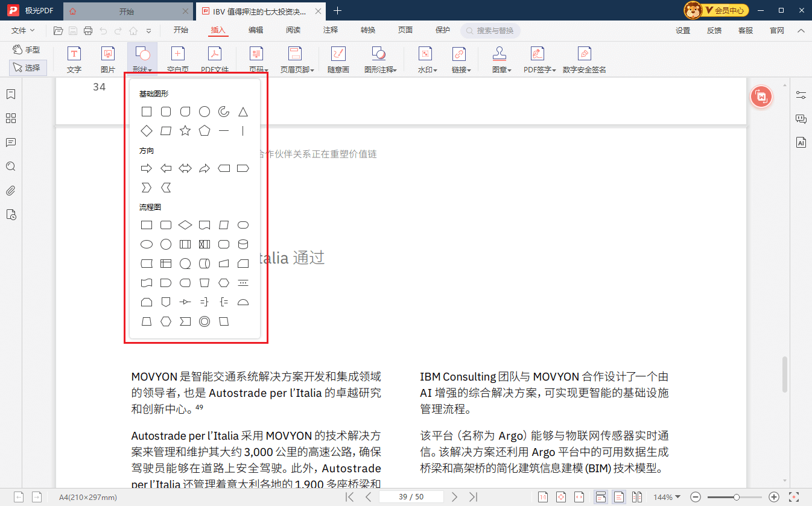Click the 随意画 freehand drawing tool
The height and width of the screenshot is (506, 812).
pos(338,60)
